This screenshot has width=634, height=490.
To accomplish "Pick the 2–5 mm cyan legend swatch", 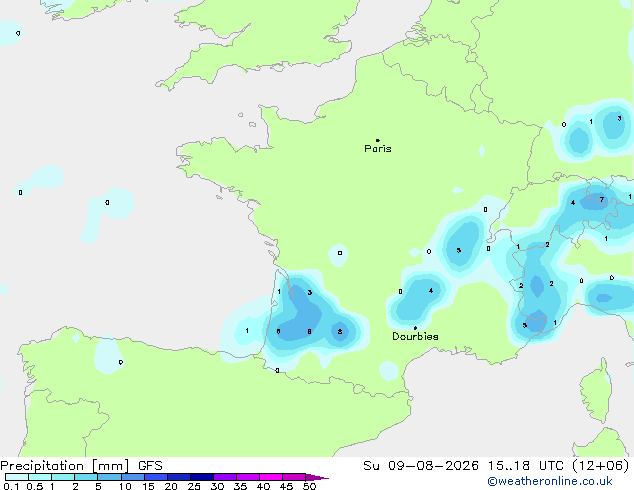I will pyautogui.click(x=86, y=477).
